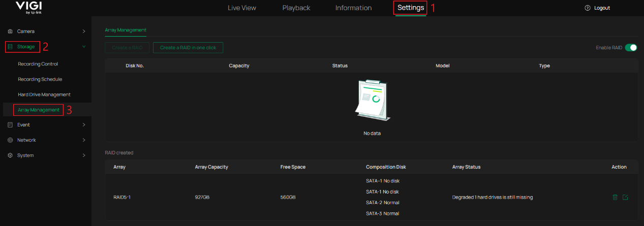Screen dimensions: 644x226
Task: Click the Storage icon in the sidebar
Action: click(x=10, y=47)
